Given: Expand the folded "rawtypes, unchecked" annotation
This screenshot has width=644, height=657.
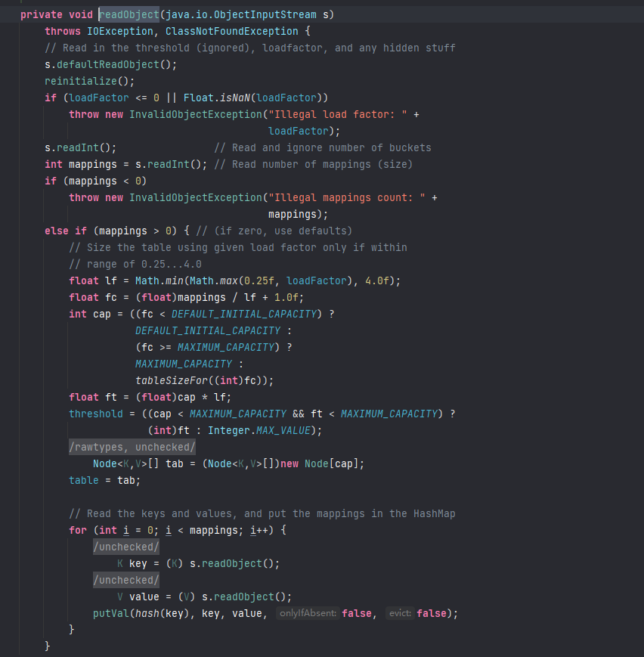Looking at the screenshot, I should click(132, 447).
